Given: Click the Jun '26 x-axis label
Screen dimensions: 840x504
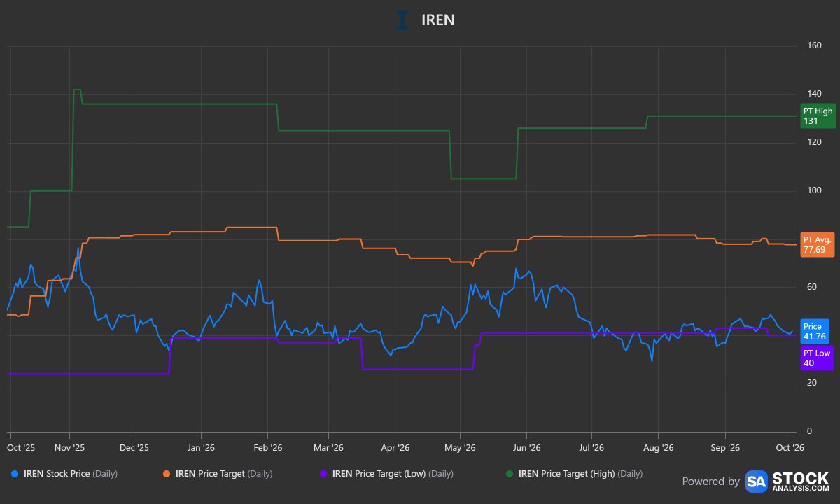Looking at the screenshot, I should point(527,447).
